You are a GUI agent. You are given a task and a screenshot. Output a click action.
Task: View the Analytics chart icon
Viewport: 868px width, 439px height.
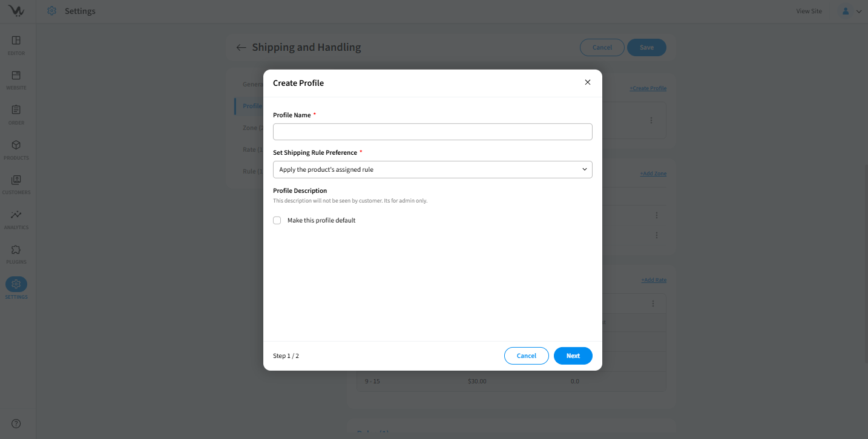point(16,215)
